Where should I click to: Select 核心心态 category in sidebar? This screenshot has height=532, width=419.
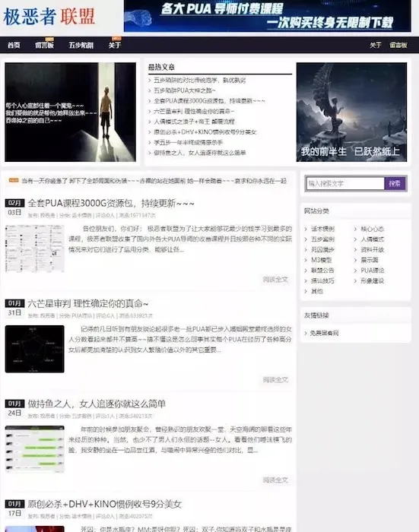coord(372,229)
